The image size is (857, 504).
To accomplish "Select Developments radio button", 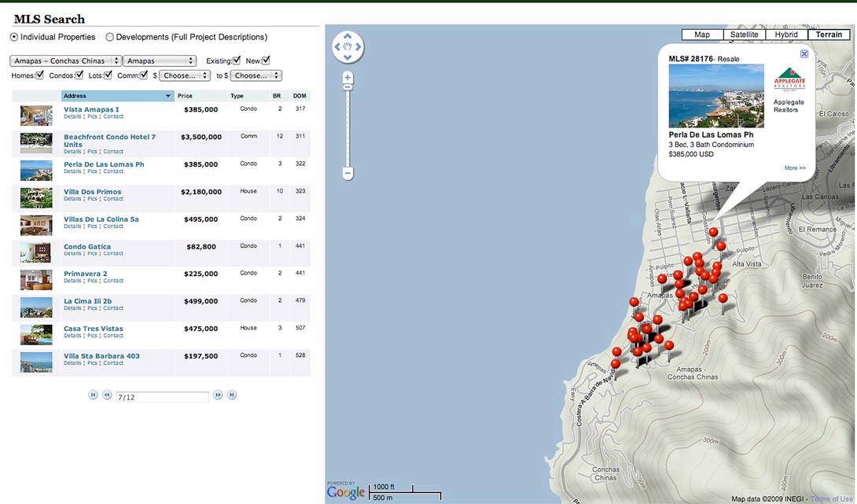I will pos(110,37).
